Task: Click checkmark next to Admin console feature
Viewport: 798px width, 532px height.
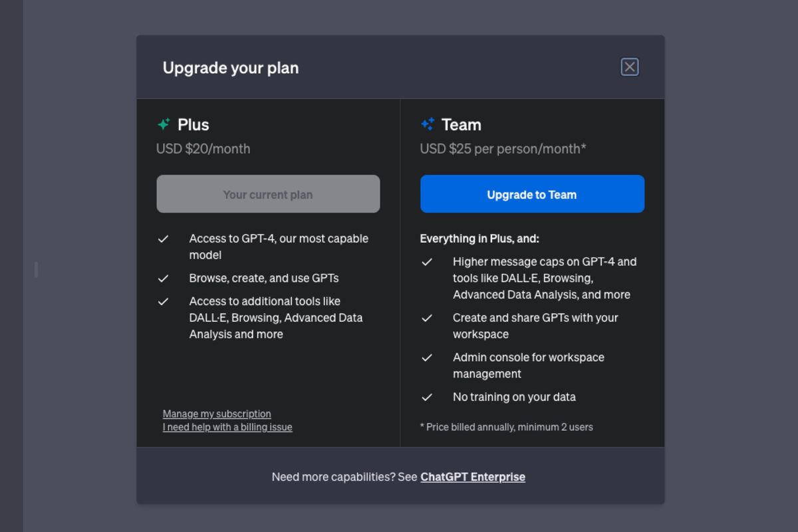Action: click(x=428, y=358)
